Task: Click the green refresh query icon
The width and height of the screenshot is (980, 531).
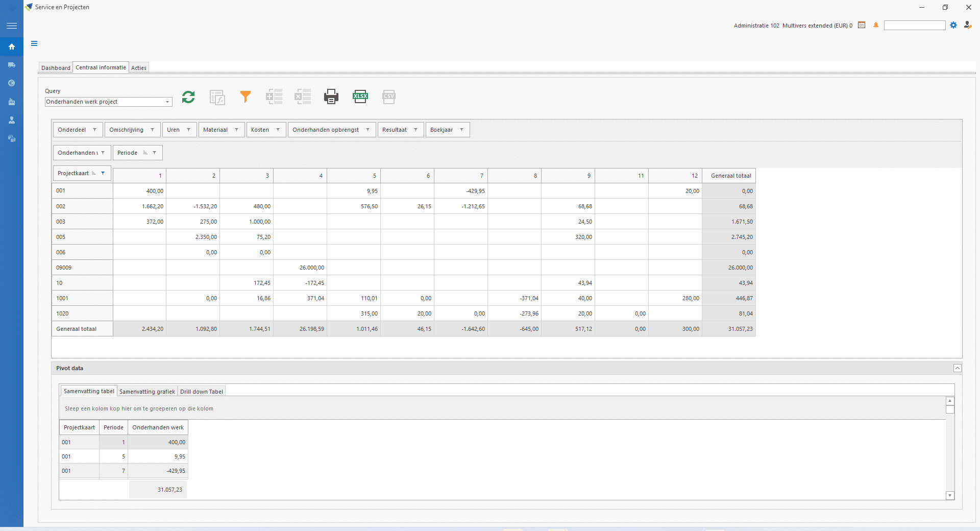Action: pos(188,96)
